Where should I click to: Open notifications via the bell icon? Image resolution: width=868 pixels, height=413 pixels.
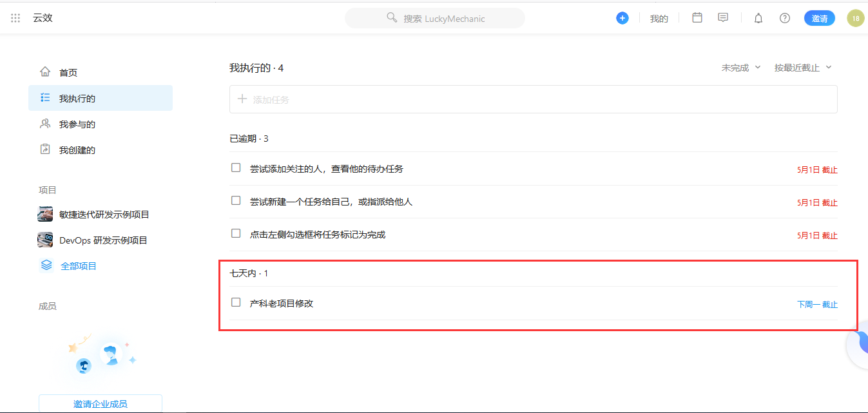(x=758, y=18)
